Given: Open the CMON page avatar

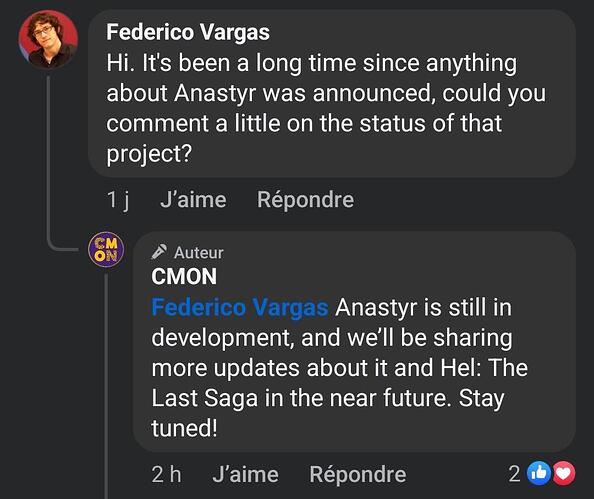Looking at the screenshot, I should [106, 250].
